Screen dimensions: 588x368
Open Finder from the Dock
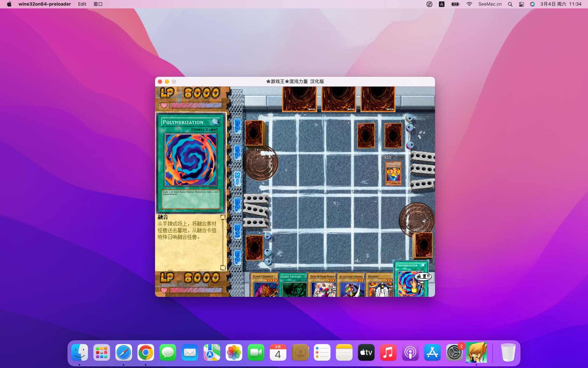(80, 353)
